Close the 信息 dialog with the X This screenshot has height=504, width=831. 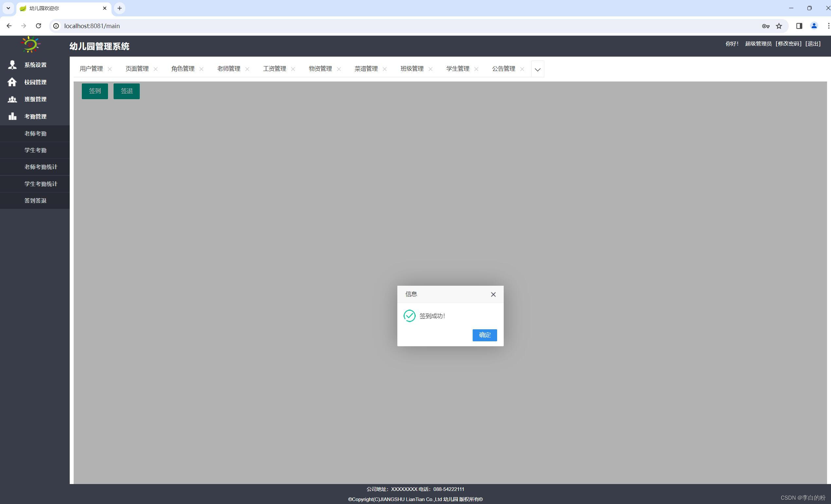click(x=493, y=294)
